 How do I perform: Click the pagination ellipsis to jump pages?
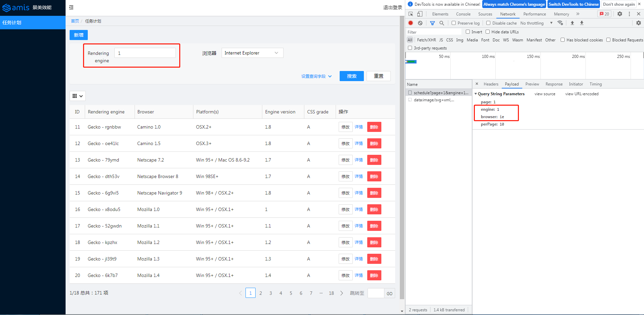click(321, 293)
